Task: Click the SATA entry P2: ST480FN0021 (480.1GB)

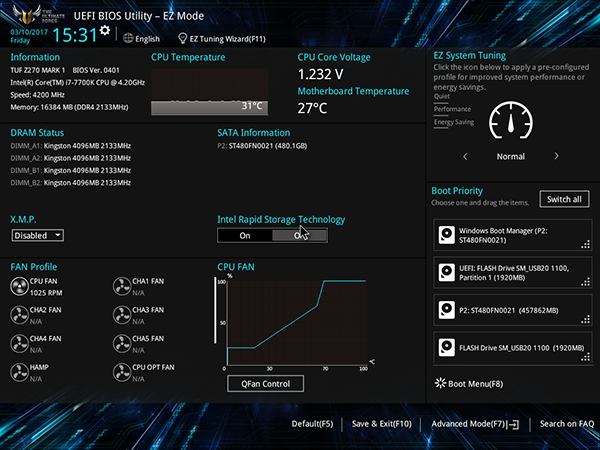Action: tap(262, 146)
